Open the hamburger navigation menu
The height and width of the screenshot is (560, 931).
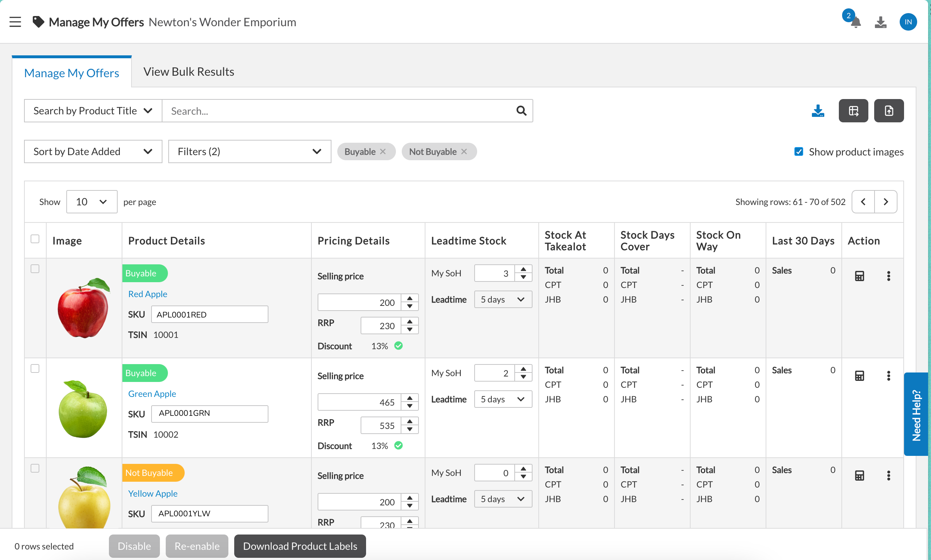point(15,22)
